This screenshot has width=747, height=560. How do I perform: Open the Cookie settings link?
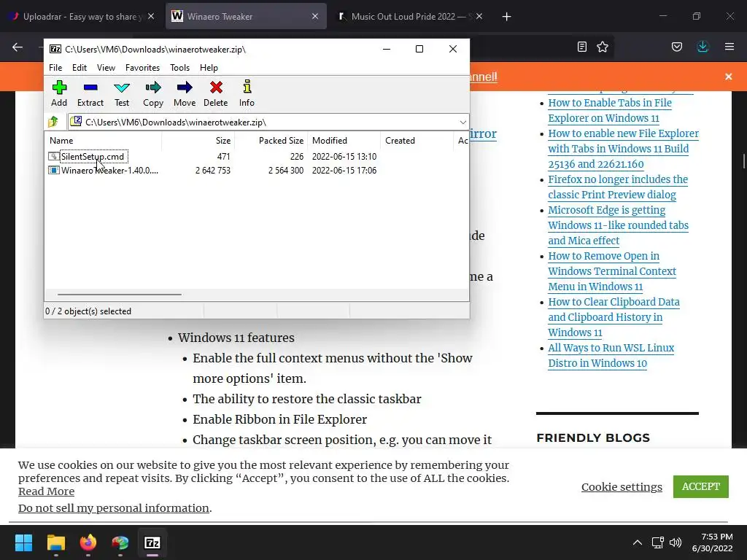tap(622, 487)
